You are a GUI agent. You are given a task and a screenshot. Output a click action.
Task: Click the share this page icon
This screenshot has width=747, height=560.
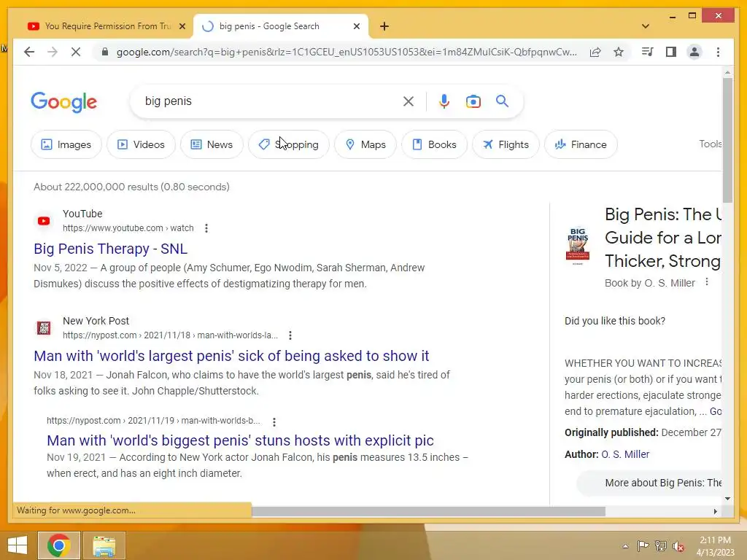595,52
